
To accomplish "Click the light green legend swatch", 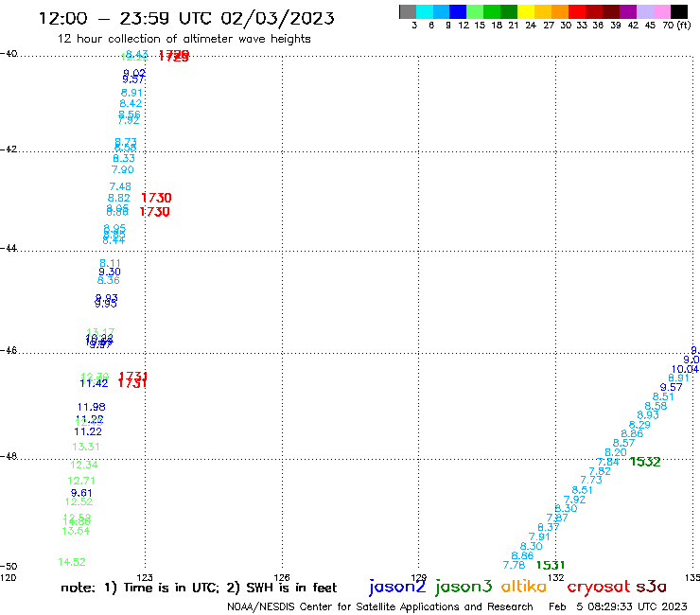I will pyautogui.click(x=475, y=11).
